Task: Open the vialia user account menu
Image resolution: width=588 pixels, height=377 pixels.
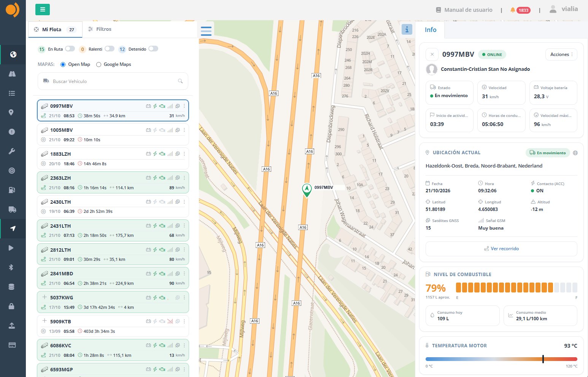Action: pos(564,9)
